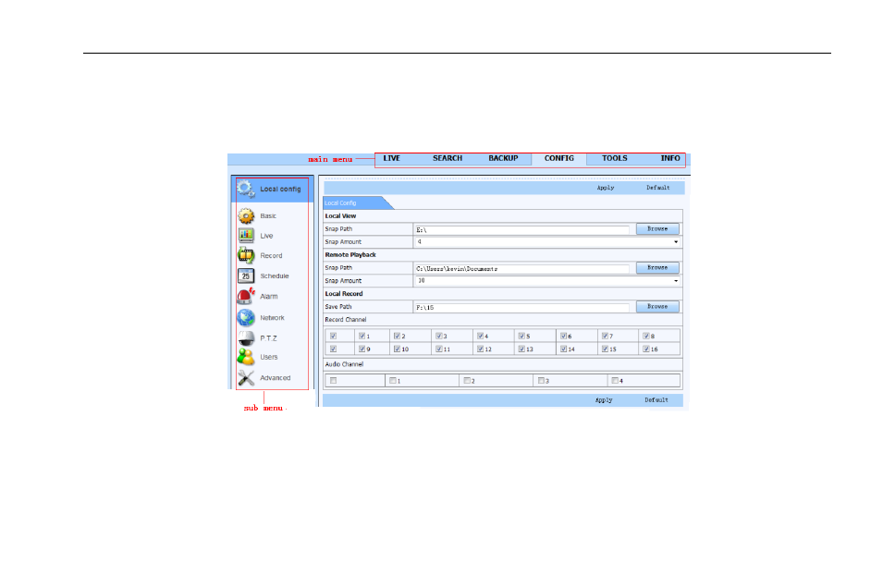Open the P.T.Z dome camera icon
This screenshot has height=588, width=883.
click(x=246, y=338)
